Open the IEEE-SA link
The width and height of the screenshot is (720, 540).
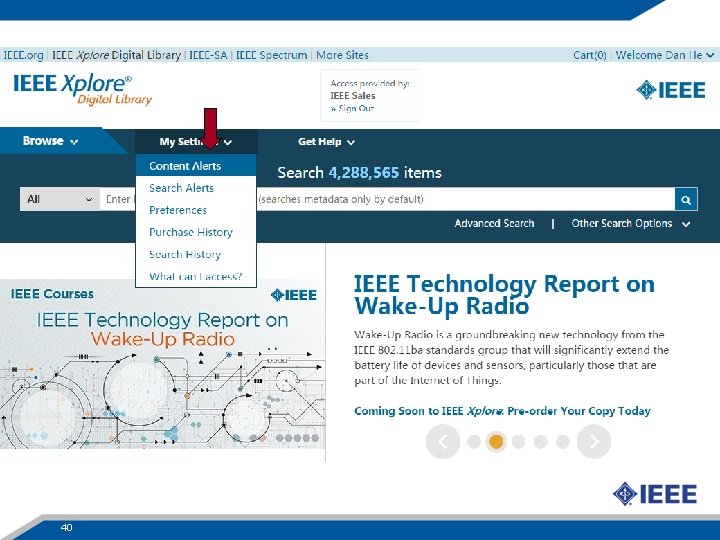point(208,55)
